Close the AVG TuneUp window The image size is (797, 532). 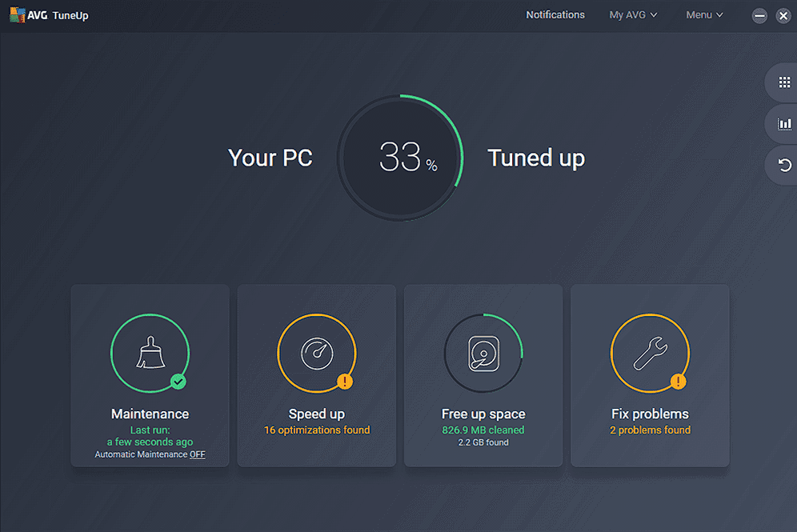click(x=783, y=15)
